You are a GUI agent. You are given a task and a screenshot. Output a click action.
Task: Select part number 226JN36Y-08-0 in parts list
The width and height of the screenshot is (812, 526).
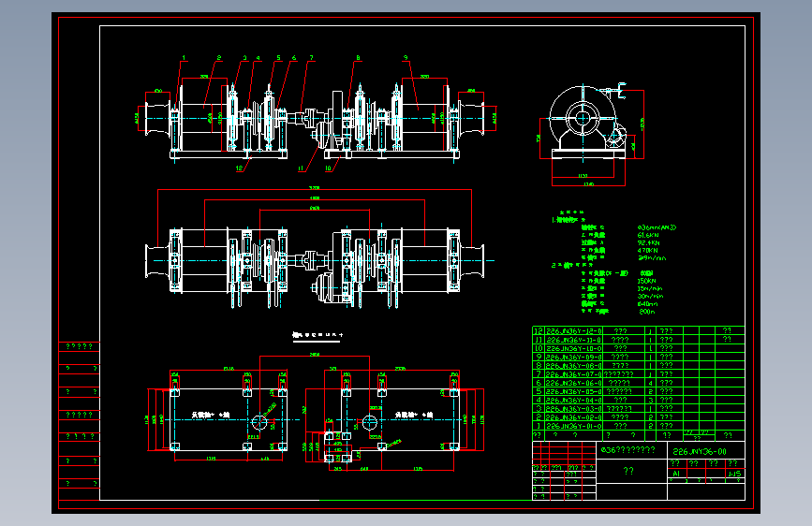pos(574,366)
